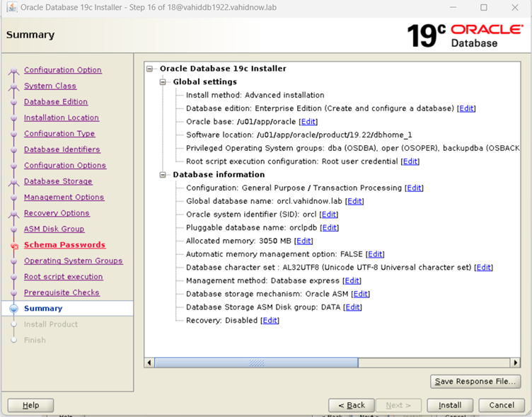Collapse the Global settings tree node
The height and width of the screenshot is (417, 532).
click(x=163, y=82)
